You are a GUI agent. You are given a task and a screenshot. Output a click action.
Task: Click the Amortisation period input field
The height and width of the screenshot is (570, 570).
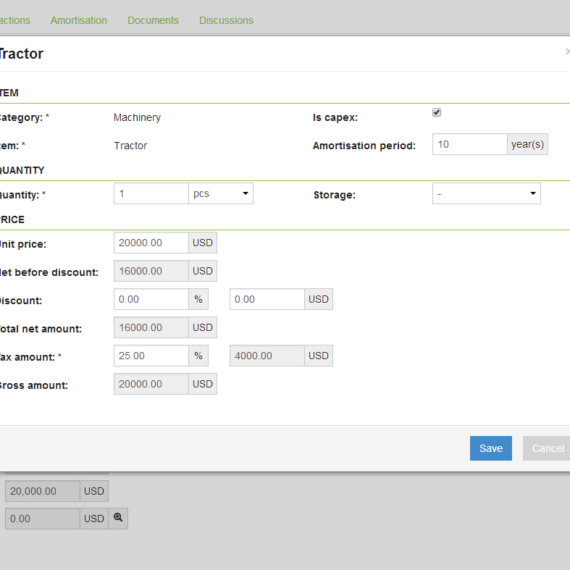(470, 144)
